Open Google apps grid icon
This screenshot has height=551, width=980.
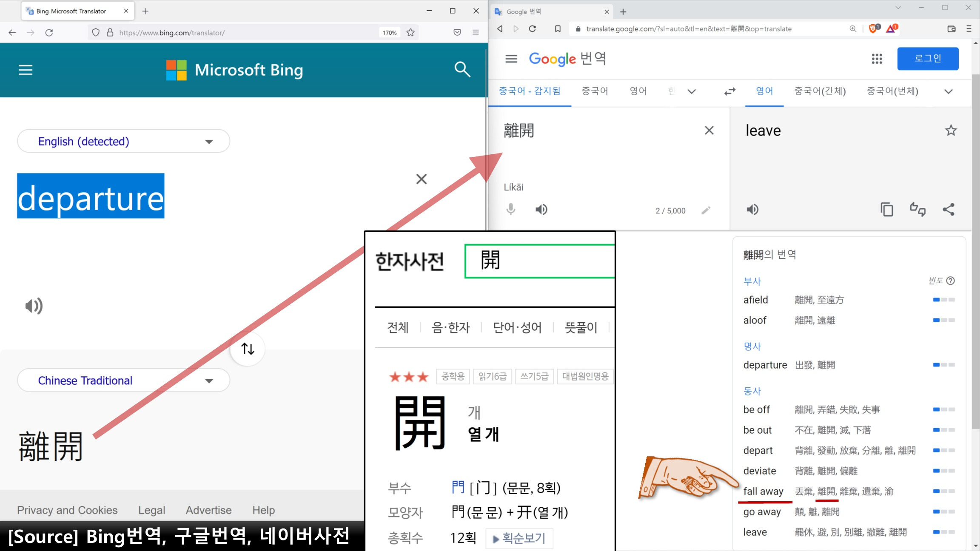coord(877,59)
